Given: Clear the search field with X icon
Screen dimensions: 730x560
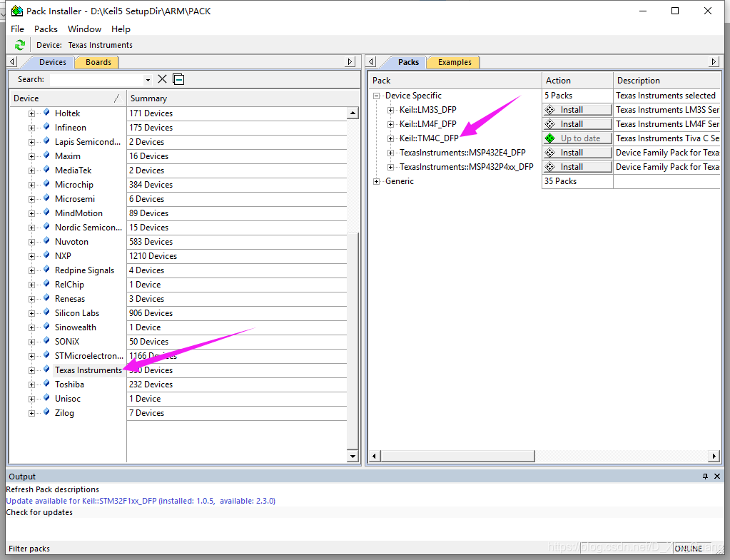Looking at the screenshot, I should pos(162,79).
